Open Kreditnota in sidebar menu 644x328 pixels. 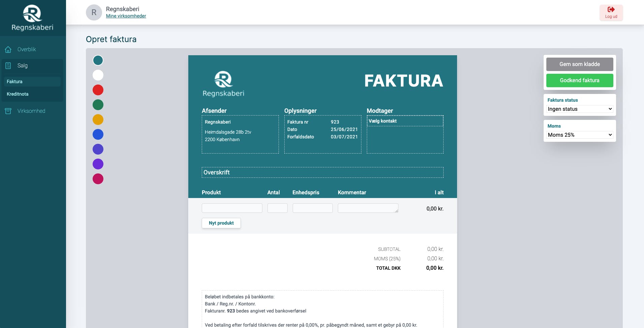coord(18,94)
